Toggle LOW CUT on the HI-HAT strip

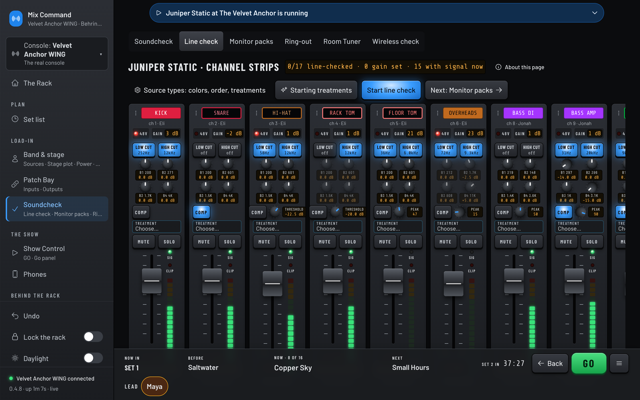[x=264, y=150]
